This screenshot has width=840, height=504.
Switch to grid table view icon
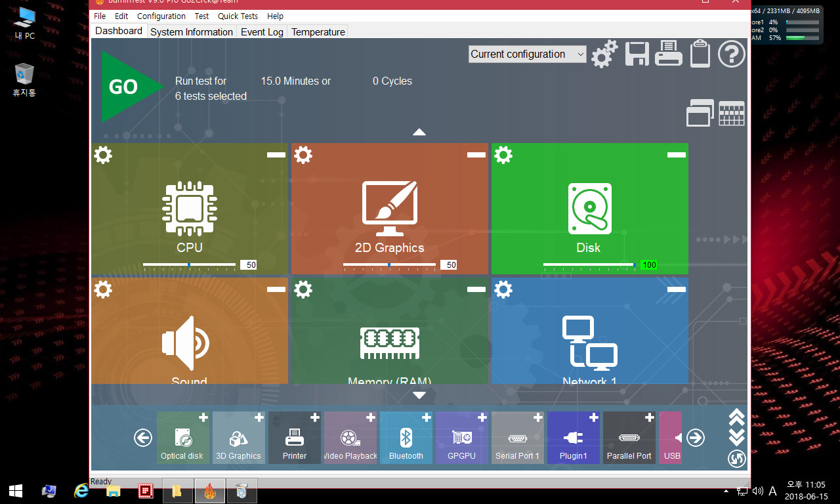pos(732,113)
